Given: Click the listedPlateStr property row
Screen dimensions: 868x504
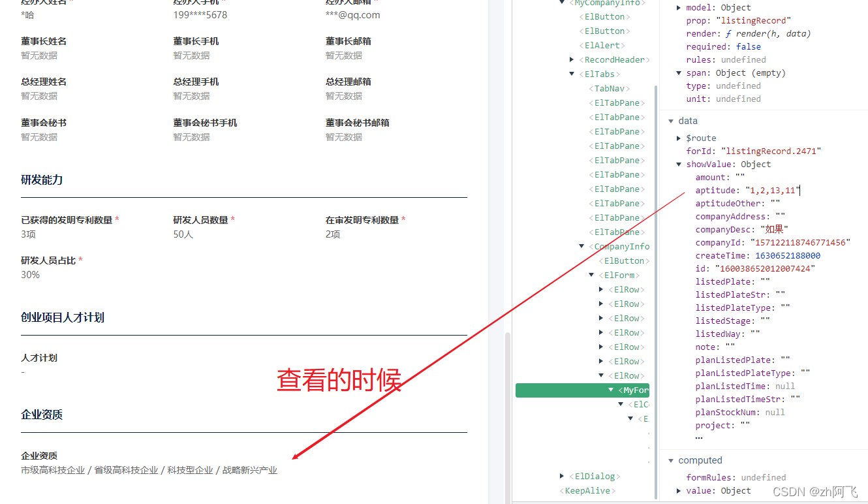Looking at the screenshot, I should tap(740, 294).
